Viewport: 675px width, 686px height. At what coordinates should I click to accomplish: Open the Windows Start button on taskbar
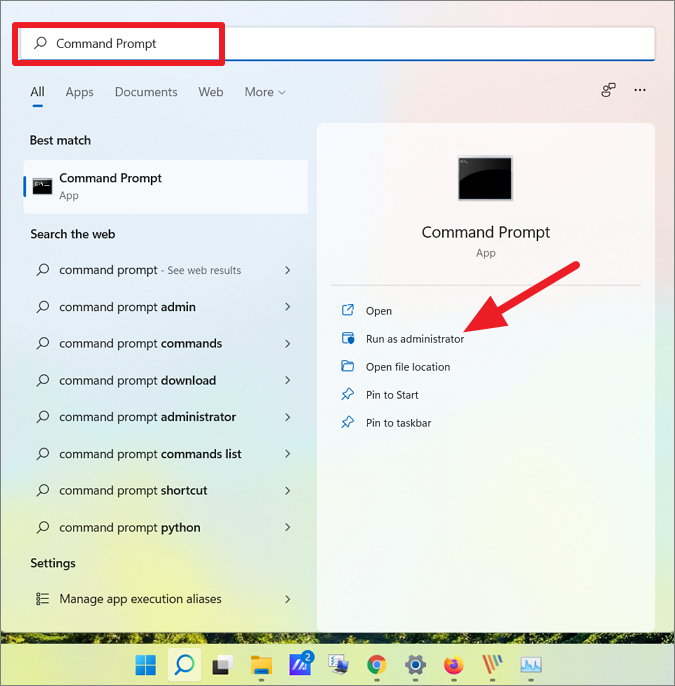(x=146, y=665)
